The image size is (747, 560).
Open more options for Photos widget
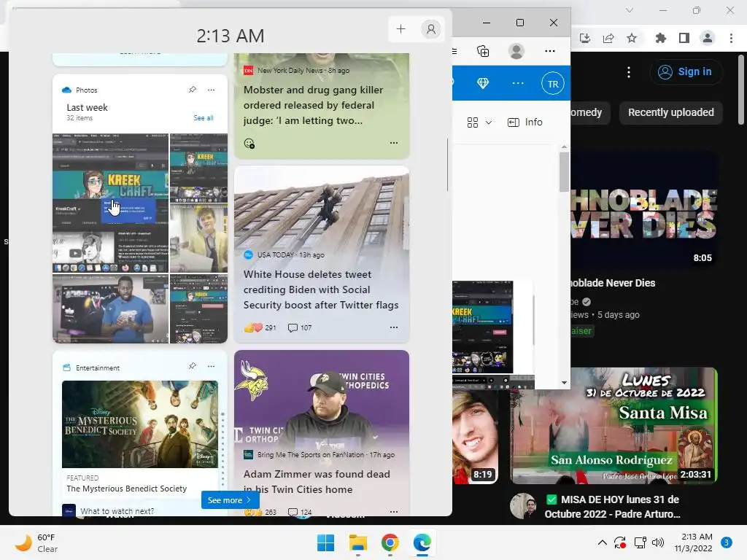(x=211, y=90)
